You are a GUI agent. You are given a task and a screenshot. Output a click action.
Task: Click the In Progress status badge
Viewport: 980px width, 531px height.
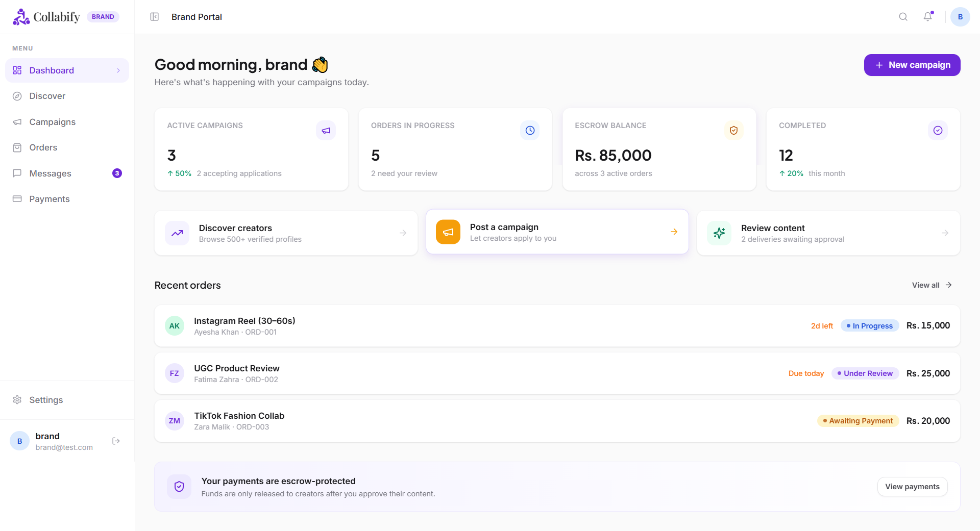(x=870, y=326)
